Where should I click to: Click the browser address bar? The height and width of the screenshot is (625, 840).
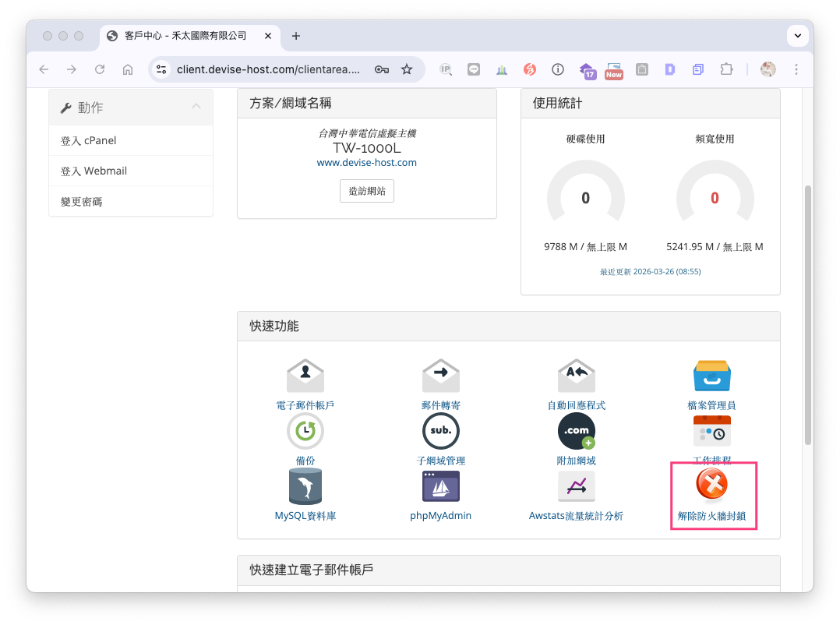268,69
